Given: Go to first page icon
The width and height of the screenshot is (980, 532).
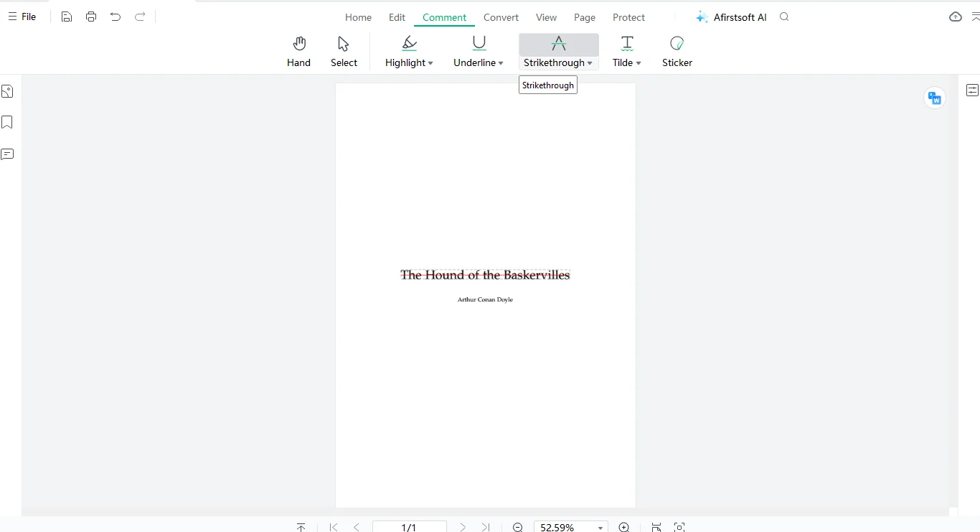Looking at the screenshot, I should point(334,527).
